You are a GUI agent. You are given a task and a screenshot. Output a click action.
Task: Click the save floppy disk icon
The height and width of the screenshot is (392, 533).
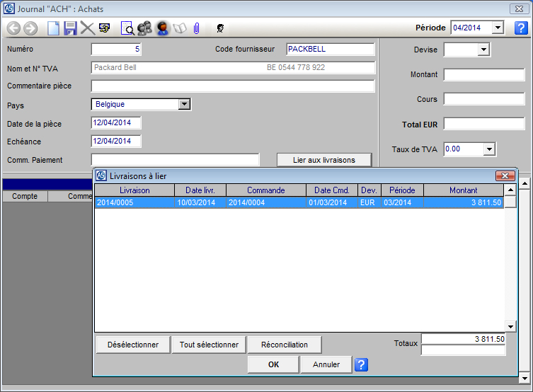coord(70,28)
